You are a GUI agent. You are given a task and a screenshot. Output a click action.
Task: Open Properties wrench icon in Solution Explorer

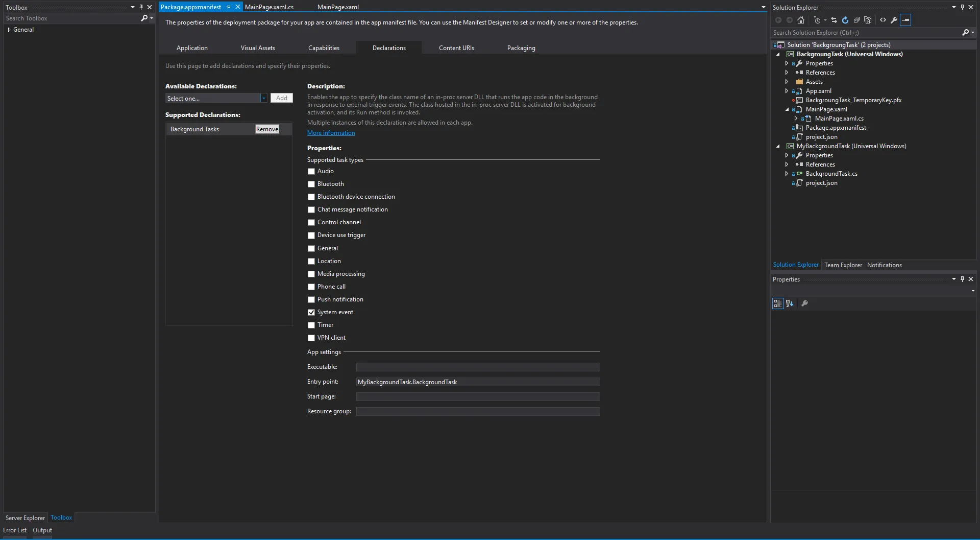pyautogui.click(x=894, y=20)
